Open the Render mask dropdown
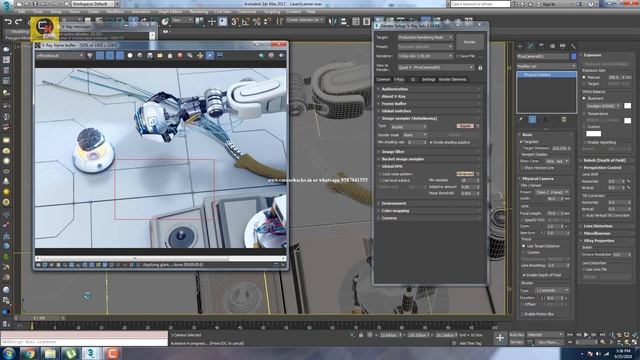The image size is (640, 360). (415, 135)
